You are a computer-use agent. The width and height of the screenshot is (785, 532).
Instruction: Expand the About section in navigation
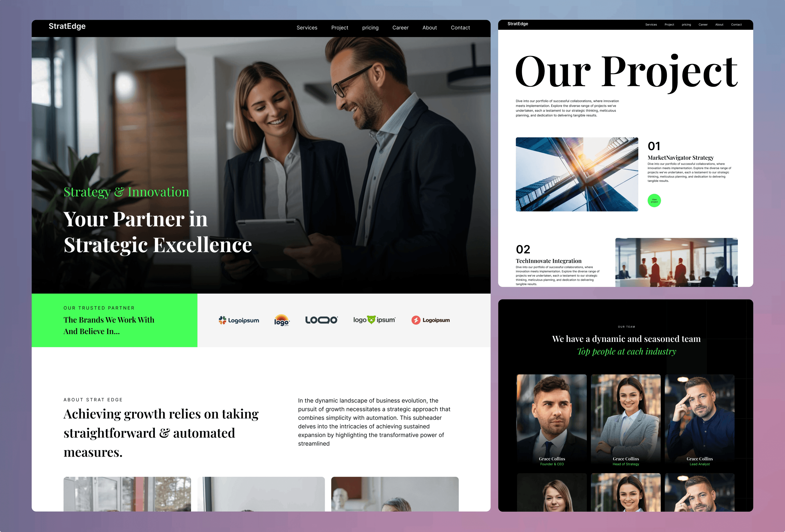[429, 27]
